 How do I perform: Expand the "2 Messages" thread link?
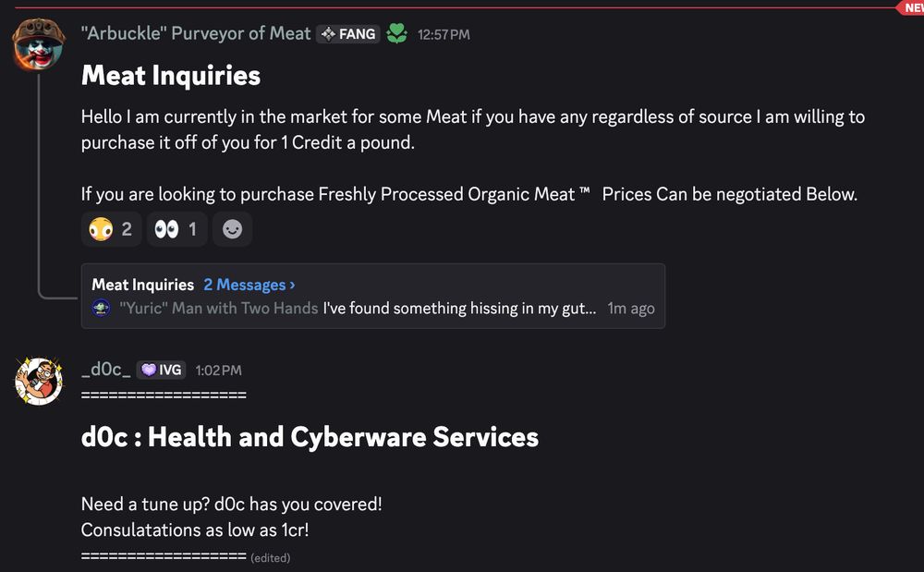[x=249, y=285]
